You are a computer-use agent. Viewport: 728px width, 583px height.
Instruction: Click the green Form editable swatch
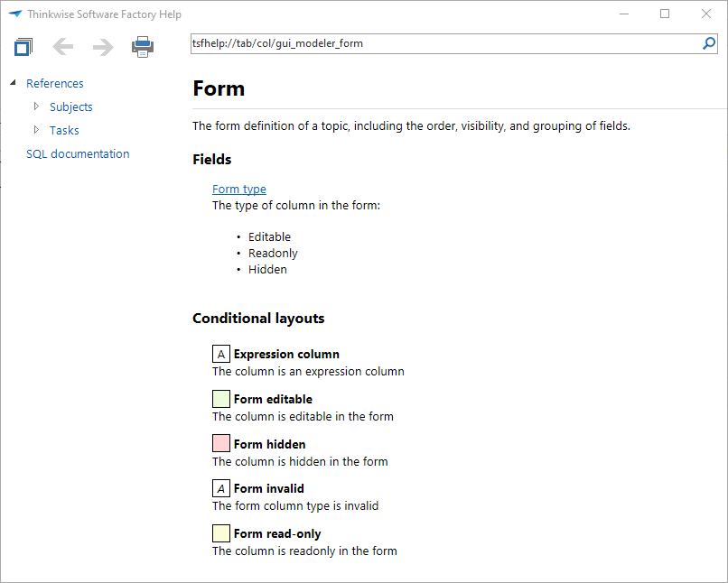(221, 399)
